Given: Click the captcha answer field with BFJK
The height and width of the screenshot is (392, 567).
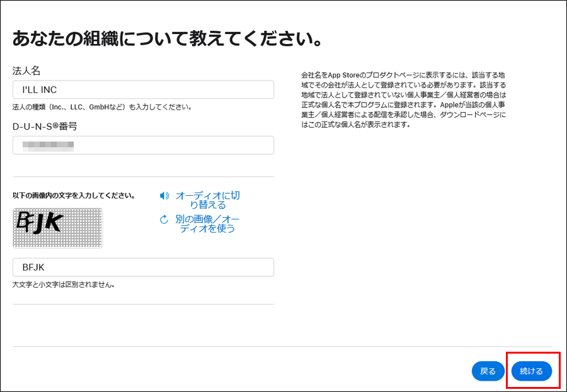Looking at the screenshot, I should coord(143,267).
